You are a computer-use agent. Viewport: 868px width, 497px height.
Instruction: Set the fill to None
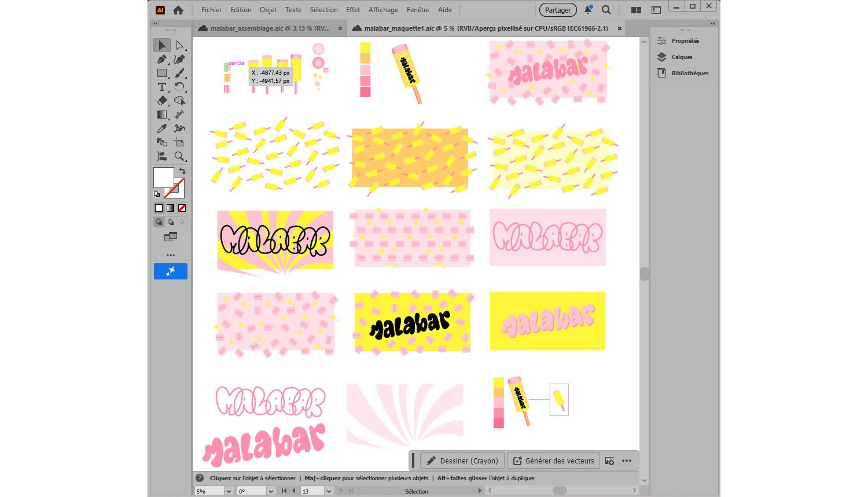tap(181, 208)
